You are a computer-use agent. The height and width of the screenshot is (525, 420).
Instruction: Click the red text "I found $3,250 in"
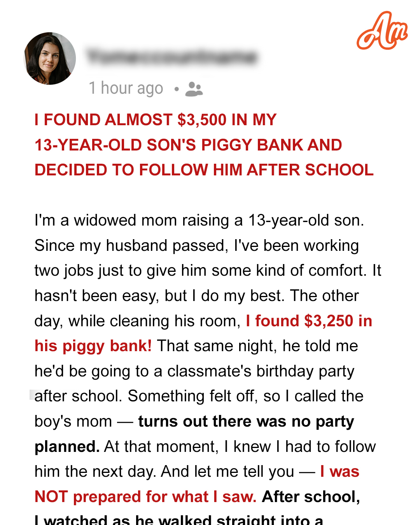tap(309, 321)
